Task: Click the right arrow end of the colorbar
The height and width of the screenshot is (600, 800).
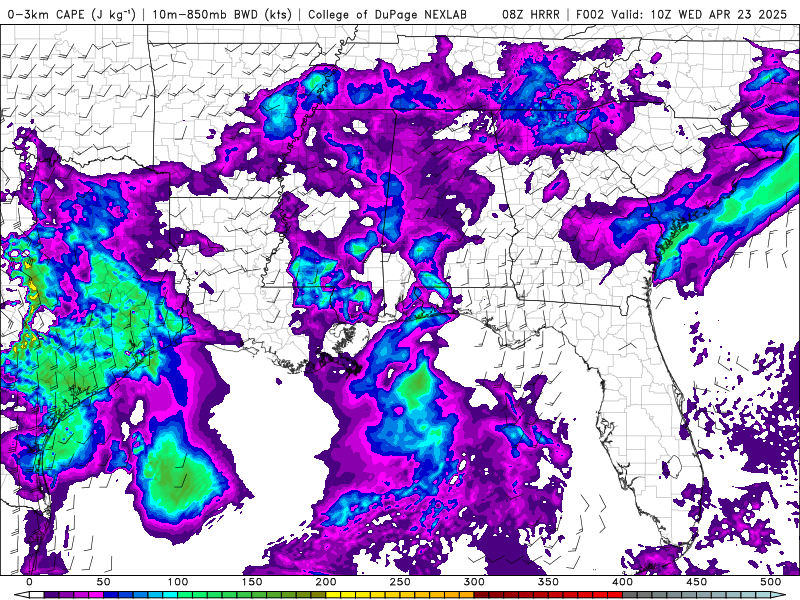Action: tap(779, 595)
